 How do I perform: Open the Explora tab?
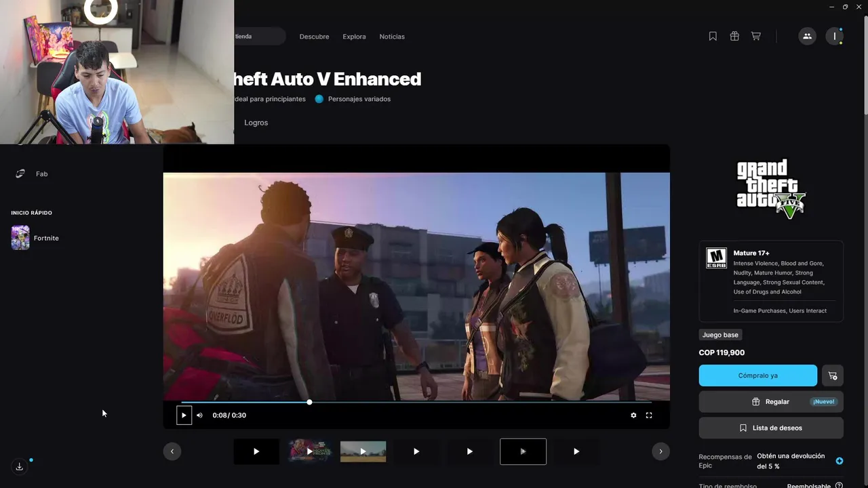tap(354, 37)
